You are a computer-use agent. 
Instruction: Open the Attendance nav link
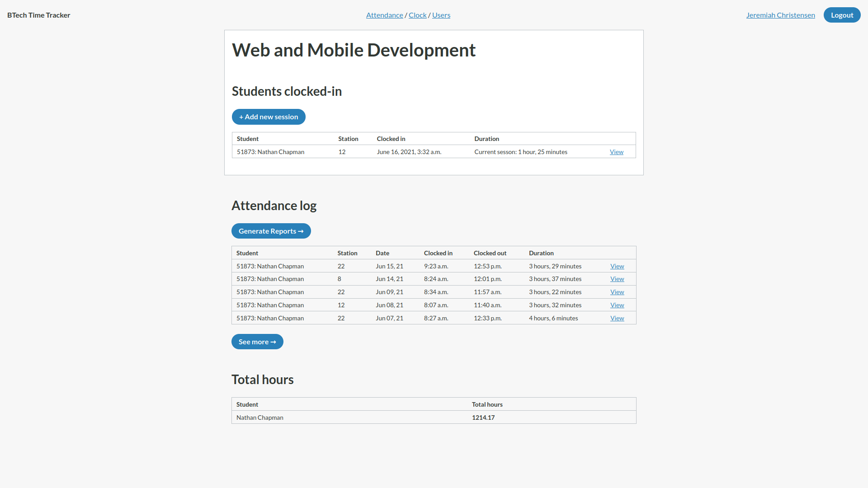384,15
